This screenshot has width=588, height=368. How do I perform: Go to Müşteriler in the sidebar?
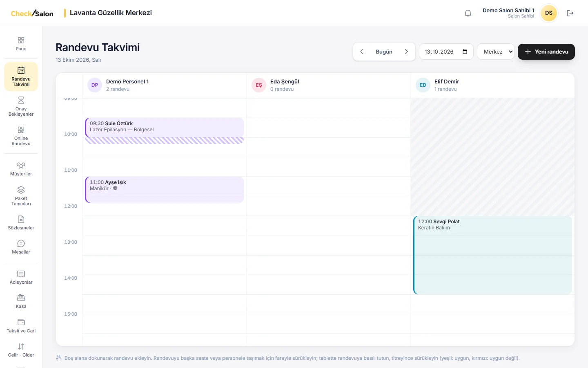click(x=21, y=169)
